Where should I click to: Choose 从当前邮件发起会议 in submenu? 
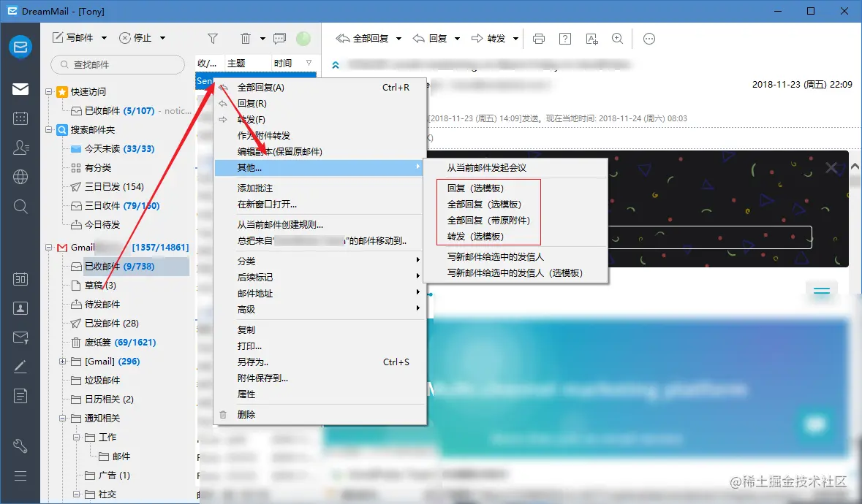tap(515, 168)
